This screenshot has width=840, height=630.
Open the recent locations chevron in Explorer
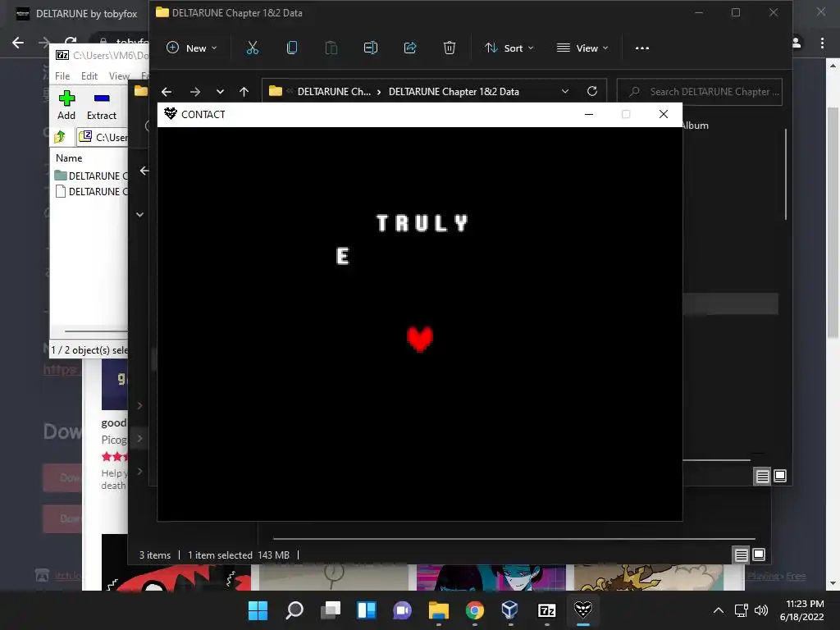click(x=220, y=92)
